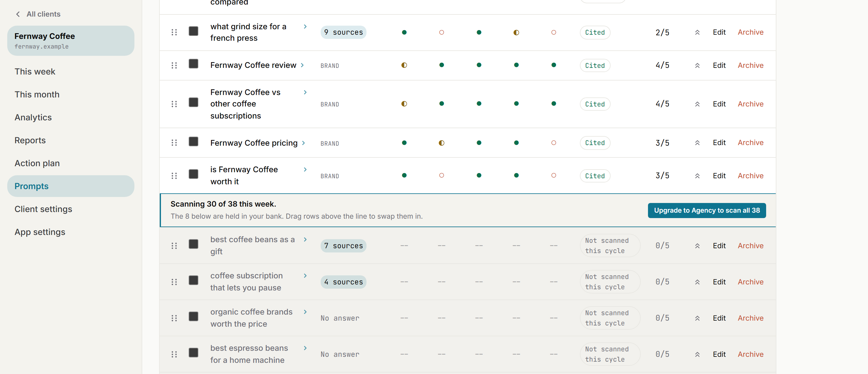868x374 pixels.
Task: Click first empty circle in is Fernway worth it row
Action: [442, 175]
